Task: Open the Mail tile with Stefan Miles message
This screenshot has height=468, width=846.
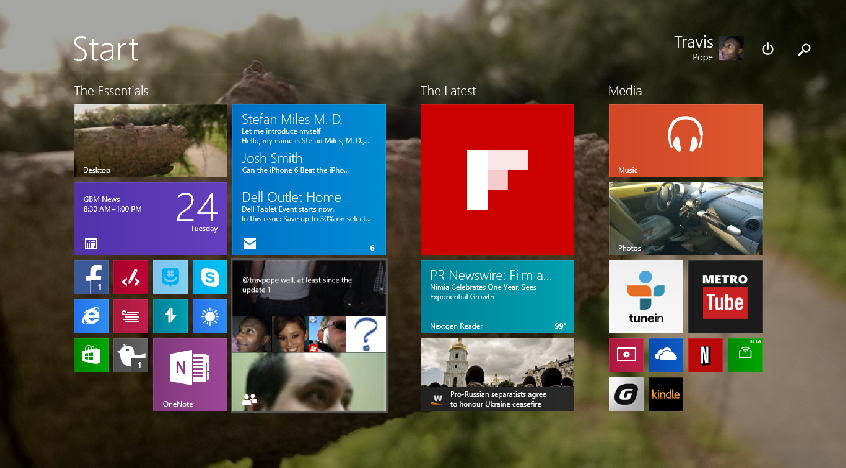Action: point(309,179)
